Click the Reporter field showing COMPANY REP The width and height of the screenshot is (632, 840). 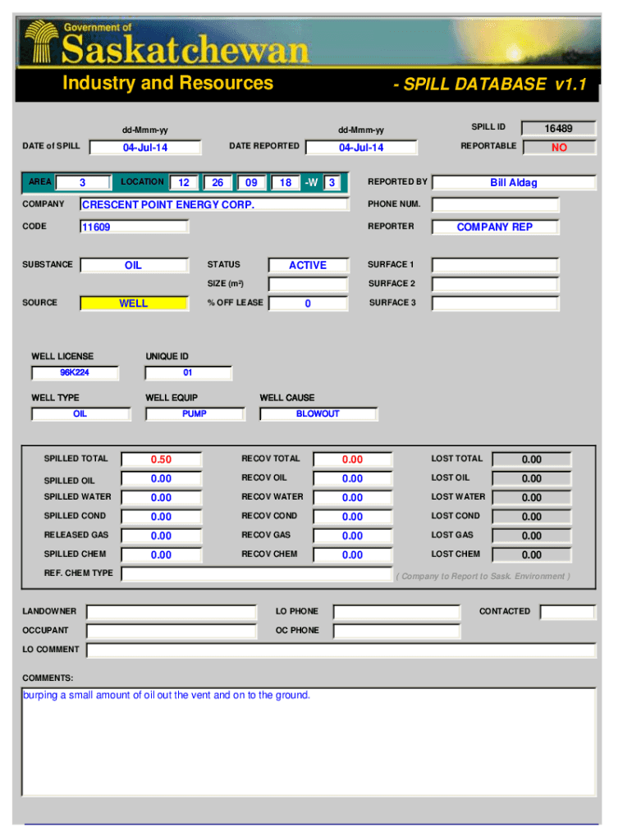pos(495,227)
